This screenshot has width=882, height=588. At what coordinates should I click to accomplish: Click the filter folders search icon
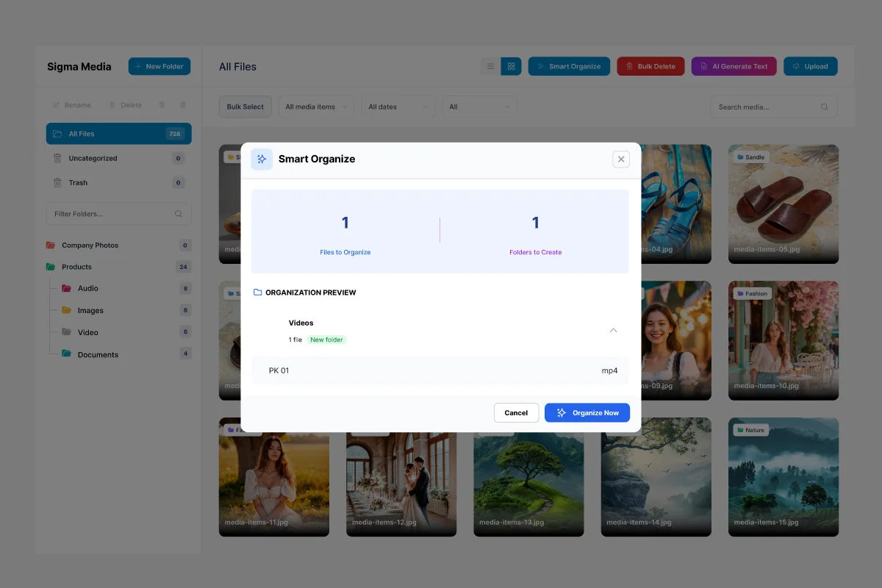coord(179,214)
